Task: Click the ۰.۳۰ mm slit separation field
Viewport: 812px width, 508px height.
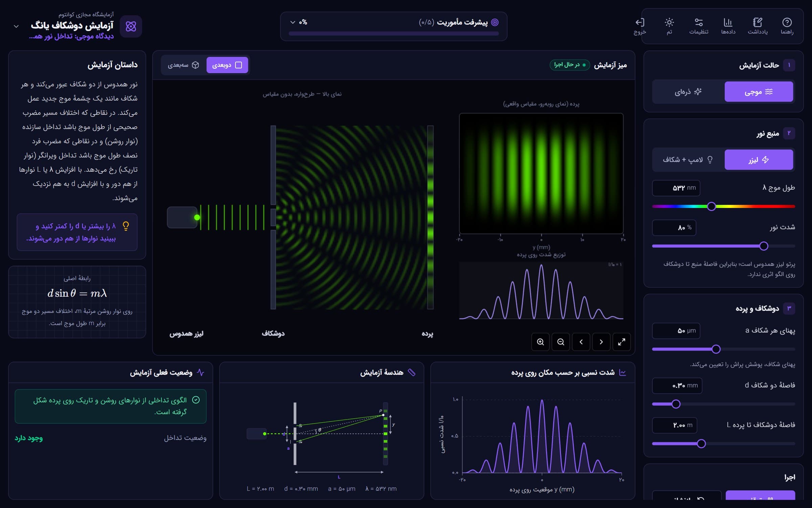Action: [x=677, y=385]
